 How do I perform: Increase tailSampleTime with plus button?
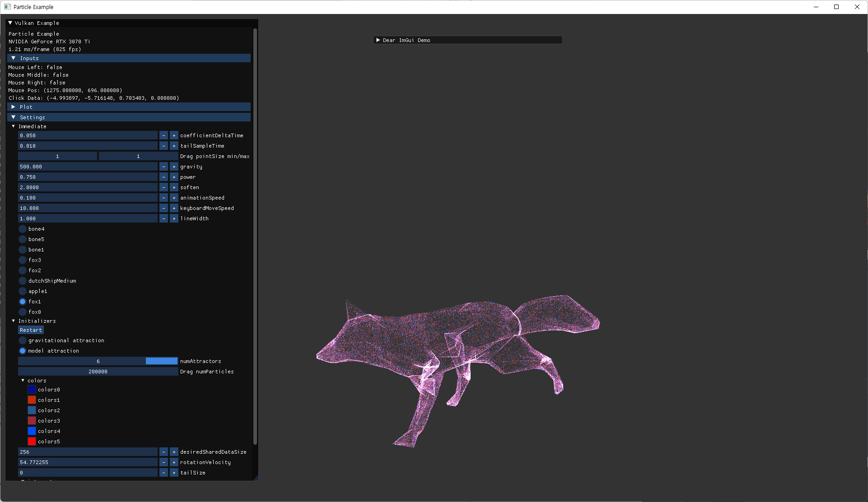pyautogui.click(x=174, y=146)
